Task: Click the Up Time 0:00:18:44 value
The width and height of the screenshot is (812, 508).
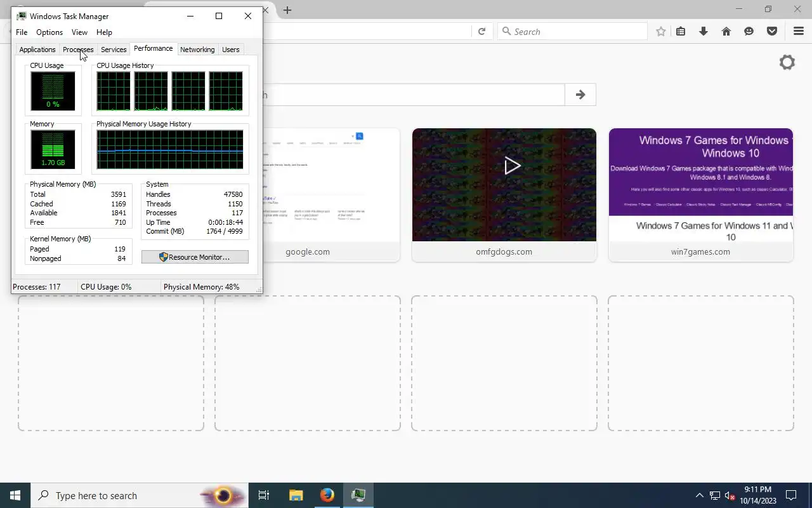Action: tap(225, 222)
